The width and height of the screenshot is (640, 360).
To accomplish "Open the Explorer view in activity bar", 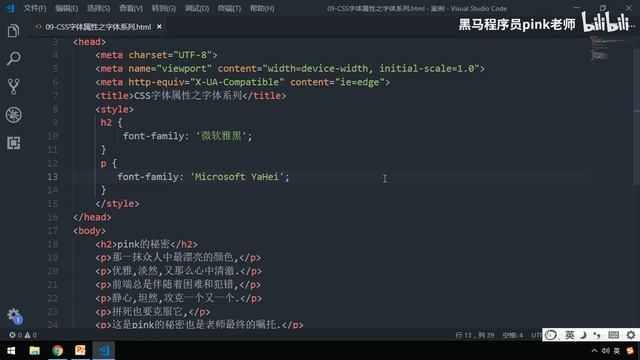I will (13, 31).
